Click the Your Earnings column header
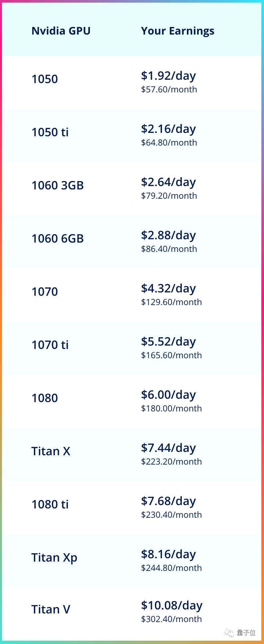The image size is (264, 644). tap(178, 31)
